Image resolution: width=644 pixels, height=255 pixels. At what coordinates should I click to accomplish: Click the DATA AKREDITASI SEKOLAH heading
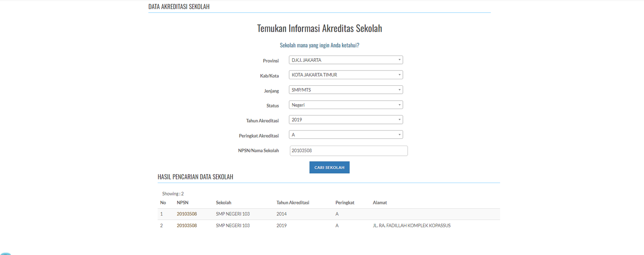coord(179,7)
